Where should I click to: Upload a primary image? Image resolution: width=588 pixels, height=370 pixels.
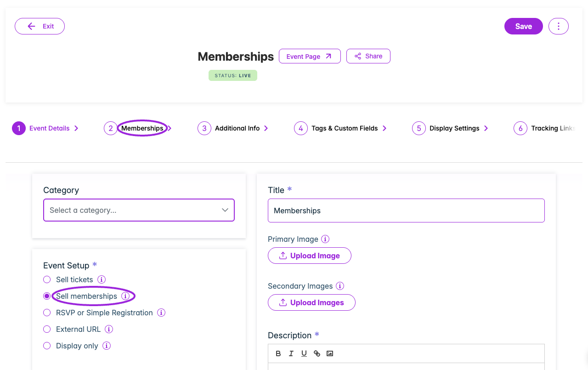[310, 256]
